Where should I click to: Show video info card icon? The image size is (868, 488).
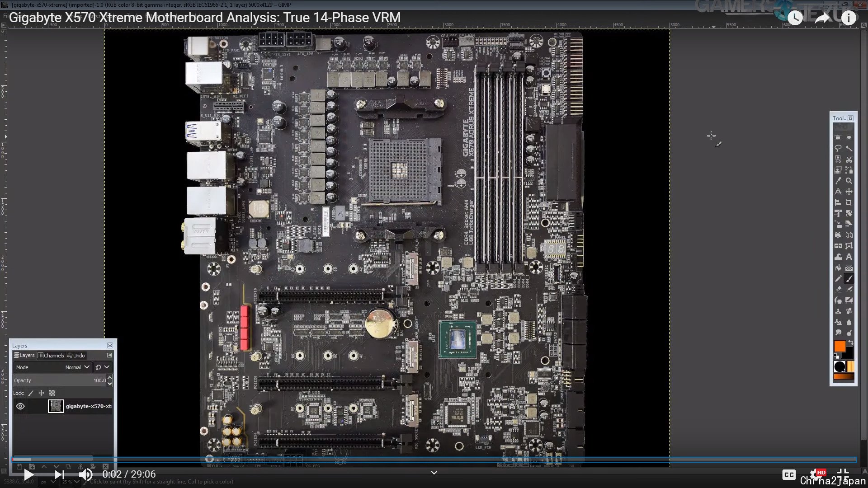[x=849, y=18]
